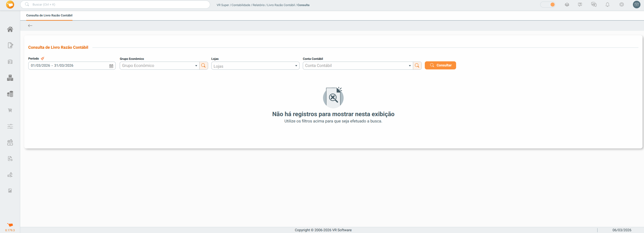Click the sliders sidebar icon

10,126
